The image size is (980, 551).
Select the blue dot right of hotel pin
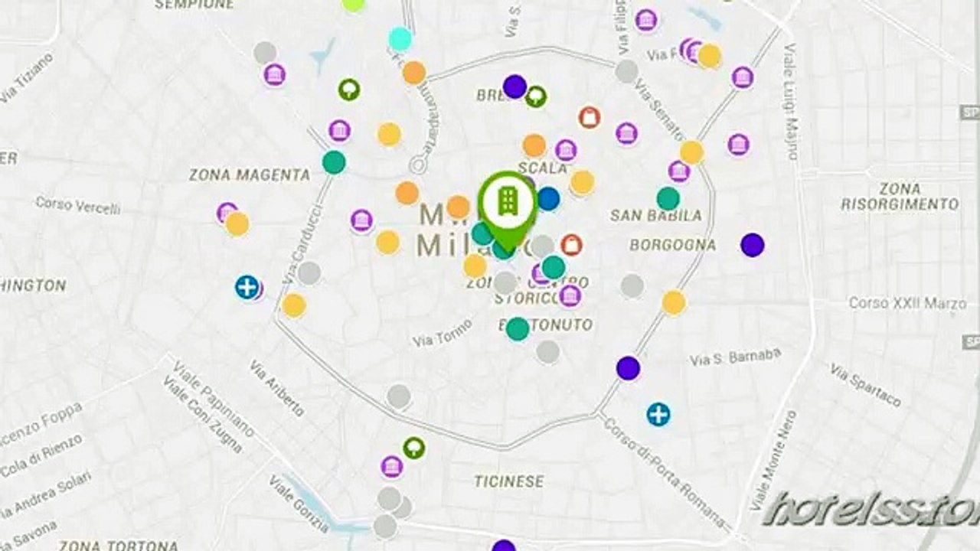point(548,199)
